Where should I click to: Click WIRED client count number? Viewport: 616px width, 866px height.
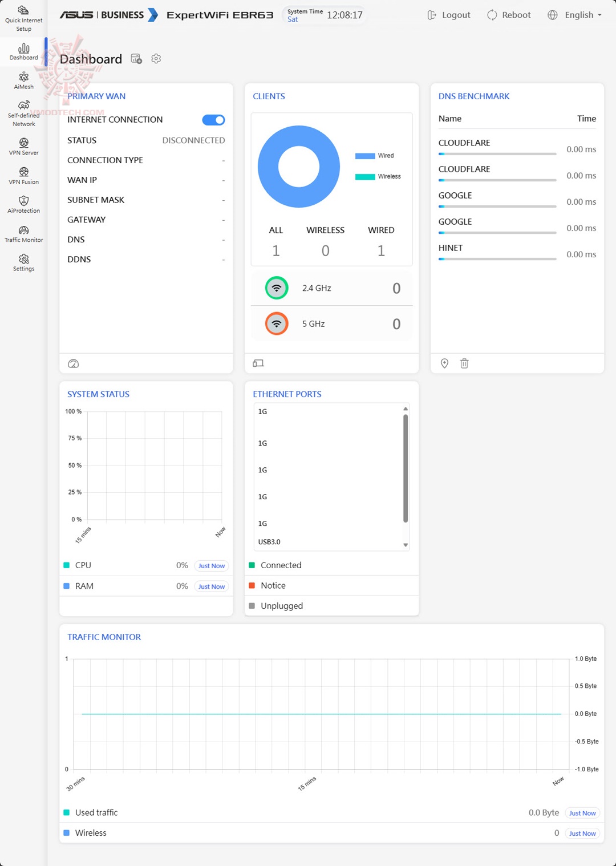381,250
